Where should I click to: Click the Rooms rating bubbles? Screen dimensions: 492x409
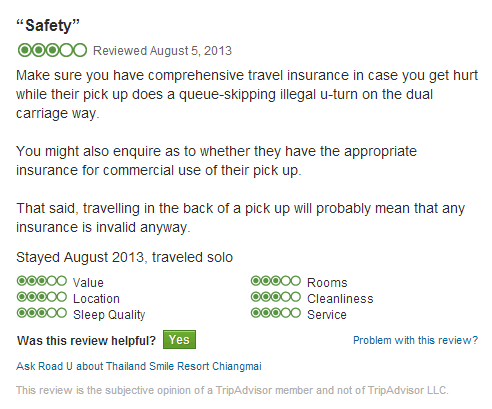(276, 281)
